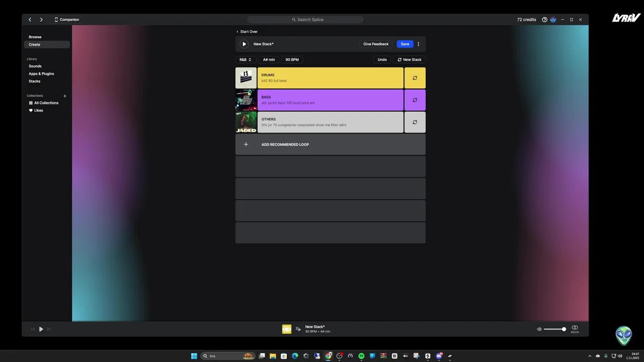The height and width of the screenshot is (362, 644).
Task: Open the Windows Start menu
Action: point(194,356)
